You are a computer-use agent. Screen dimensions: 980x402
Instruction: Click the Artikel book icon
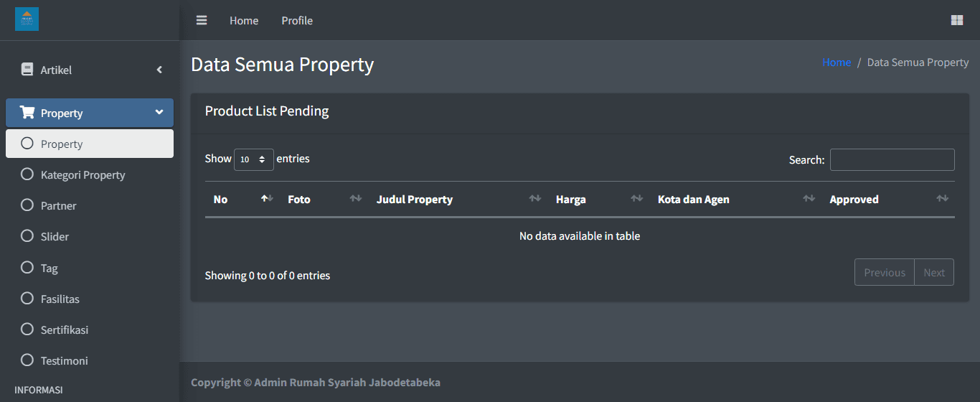[x=27, y=70]
